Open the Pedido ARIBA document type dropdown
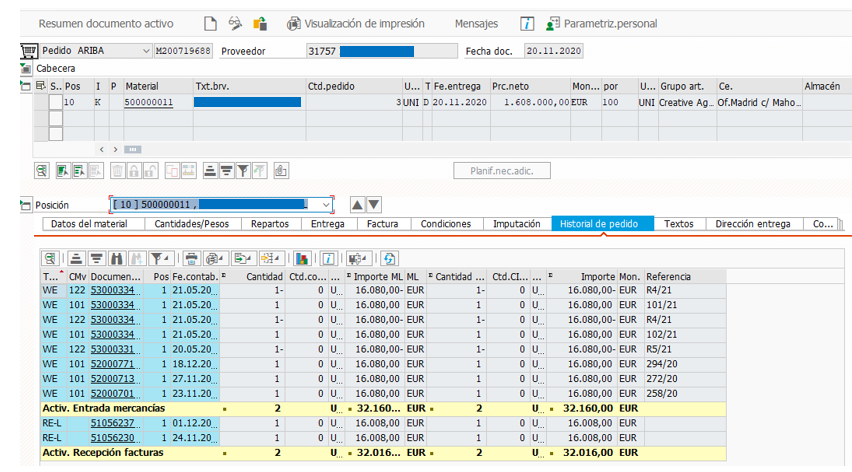The height and width of the screenshot is (472, 852). [146, 51]
